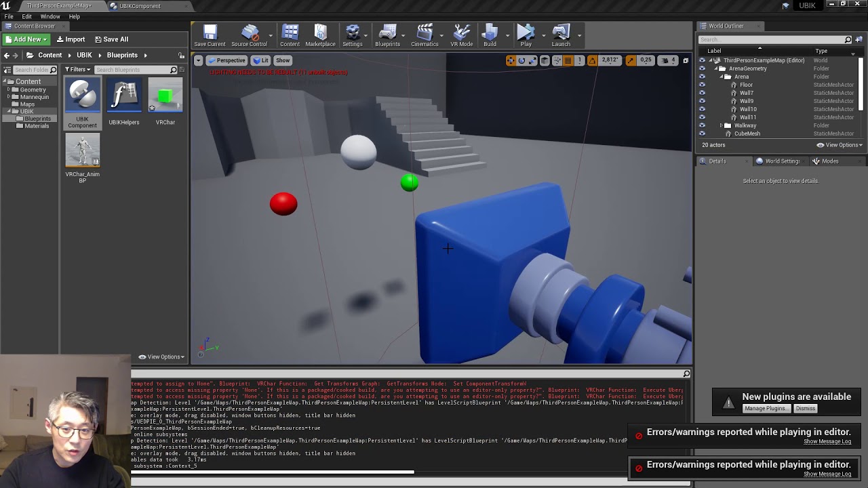Click the World Outliner scrollbar
This screenshot has height=488, width=868.
[861, 85]
